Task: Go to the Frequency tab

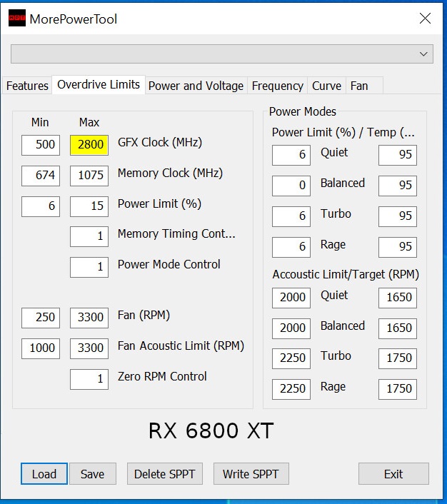Action: click(277, 86)
